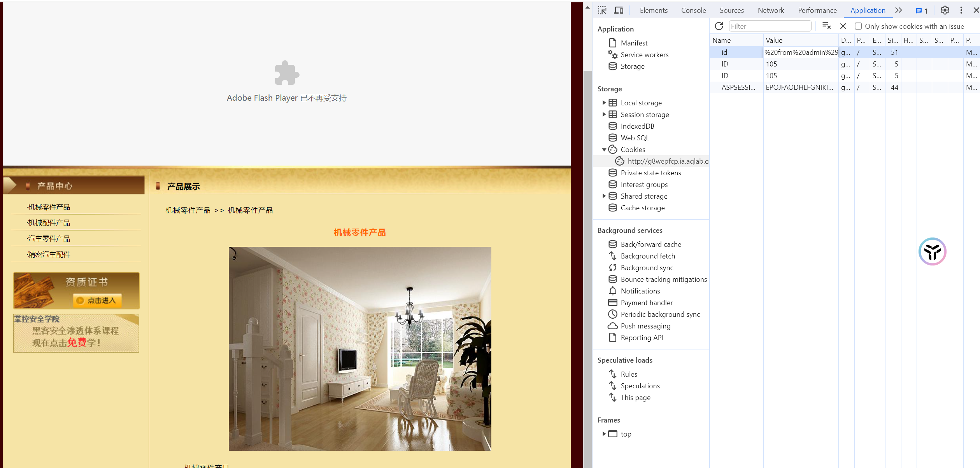Expand Shared storage tree
The width and height of the screenshot is (980, 468).
coord(604,196)
